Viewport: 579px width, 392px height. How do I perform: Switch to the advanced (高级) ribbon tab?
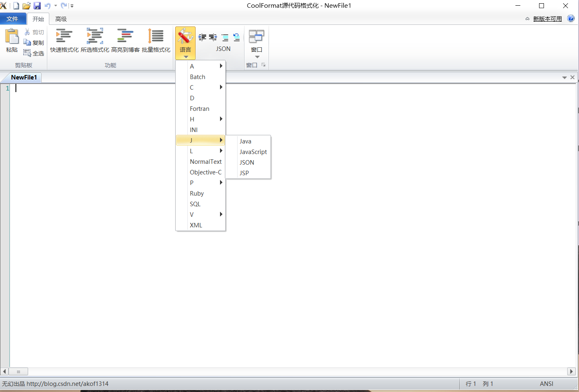point(61,19)
